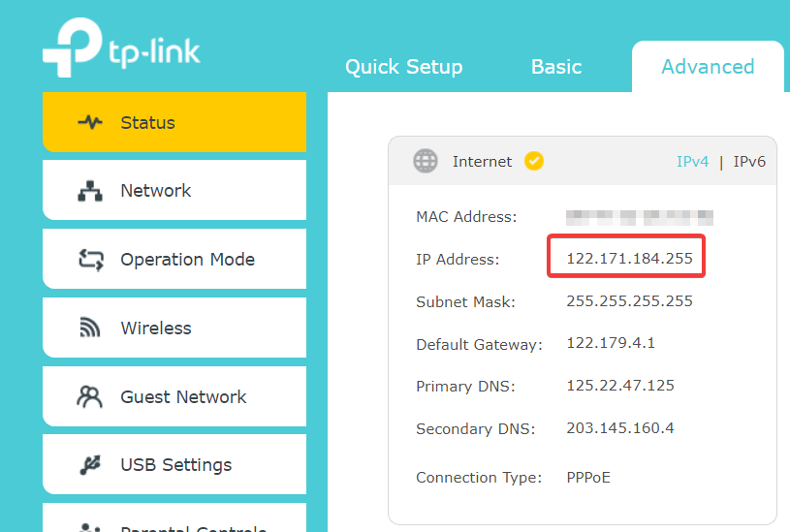Click the Default Gateway value 122.179.4.1
The height and width of the screenshot is (532, 790).
click(611, 343)
